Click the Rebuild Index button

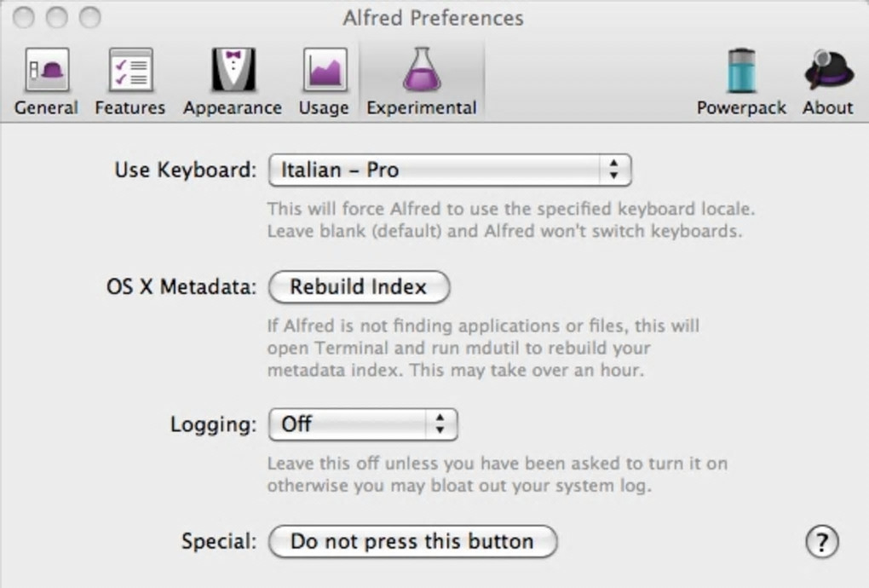point(359,287)
